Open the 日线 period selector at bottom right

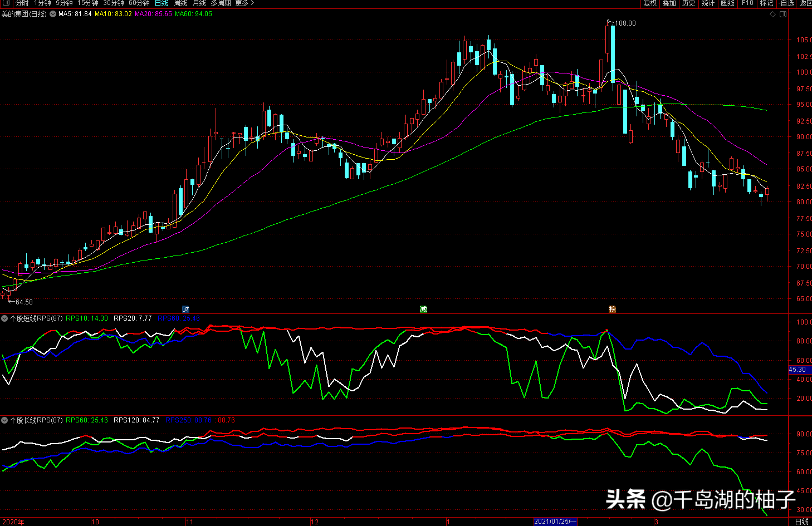(x=802, y=522)
